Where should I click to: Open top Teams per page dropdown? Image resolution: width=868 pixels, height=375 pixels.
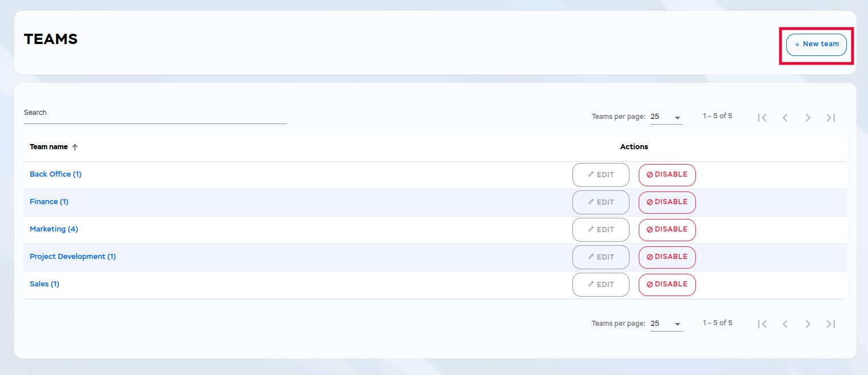pos(666,117)
